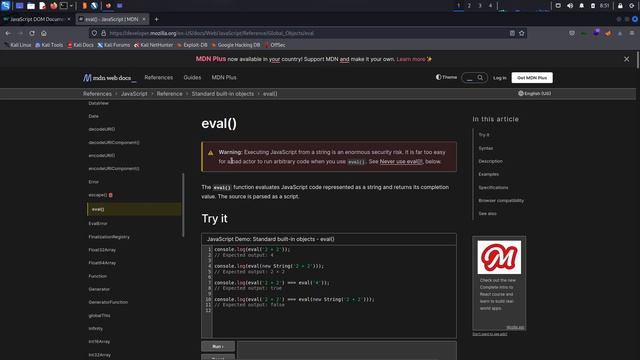
Task: Jump to Browser compatibility in article outline
Action: 501,200
